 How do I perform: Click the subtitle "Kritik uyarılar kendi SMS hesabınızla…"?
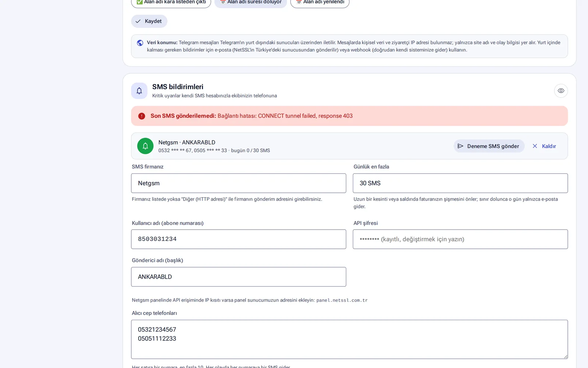(215, 96)
